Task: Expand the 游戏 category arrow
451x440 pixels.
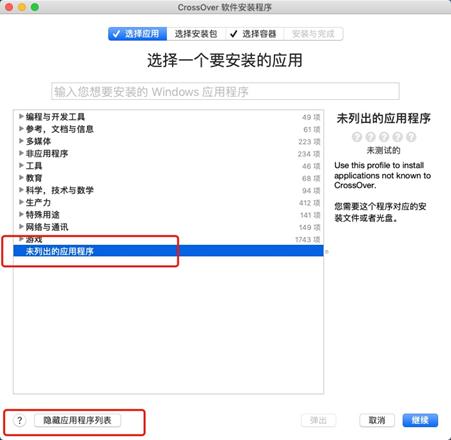Action: [x=21, y=239]
